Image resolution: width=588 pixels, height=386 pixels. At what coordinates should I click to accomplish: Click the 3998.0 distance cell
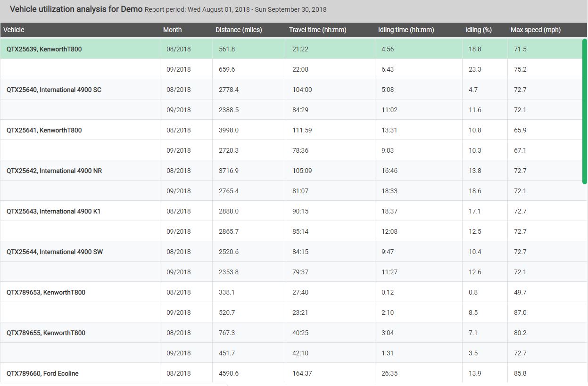point(229,130)
